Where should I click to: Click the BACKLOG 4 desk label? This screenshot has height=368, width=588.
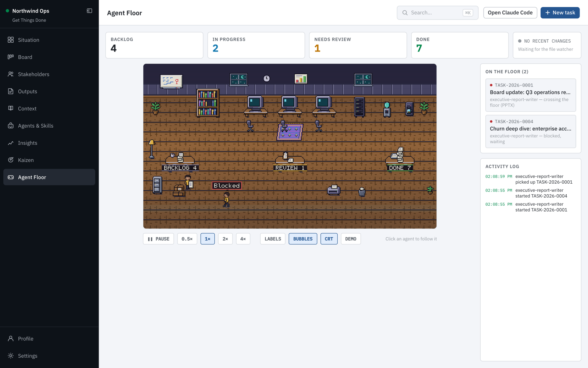pos(180,168)
